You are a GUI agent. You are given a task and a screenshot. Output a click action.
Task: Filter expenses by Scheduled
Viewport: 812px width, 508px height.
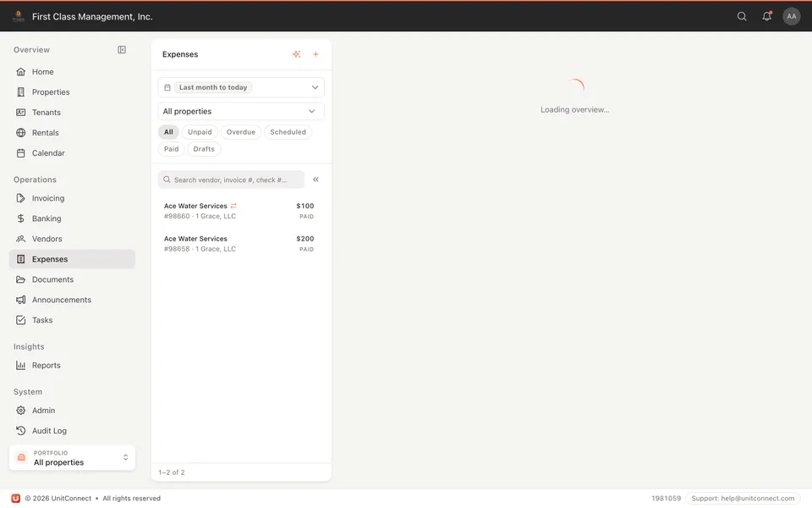click(x=288, y=132)
